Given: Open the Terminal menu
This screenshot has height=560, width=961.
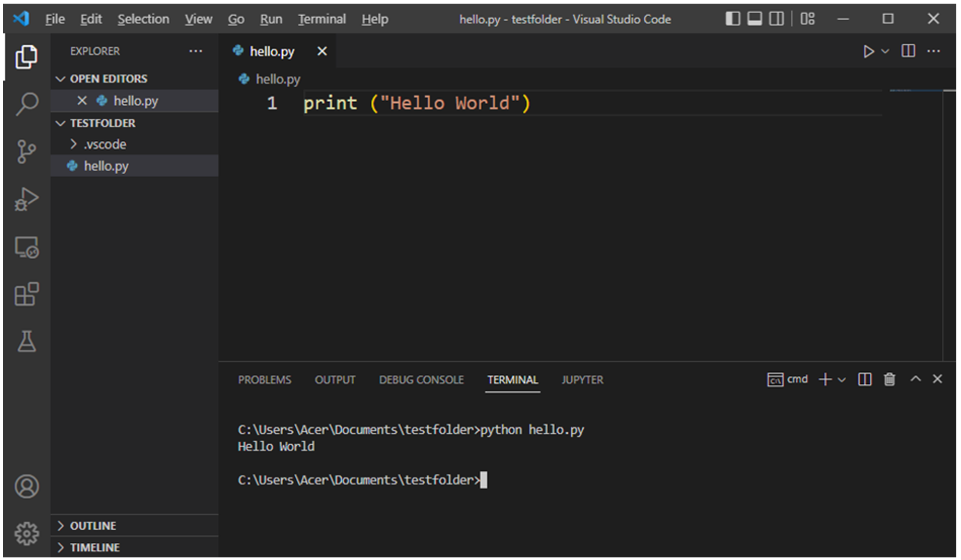Looking at the screenshot, I should click(x=321, y=19).
